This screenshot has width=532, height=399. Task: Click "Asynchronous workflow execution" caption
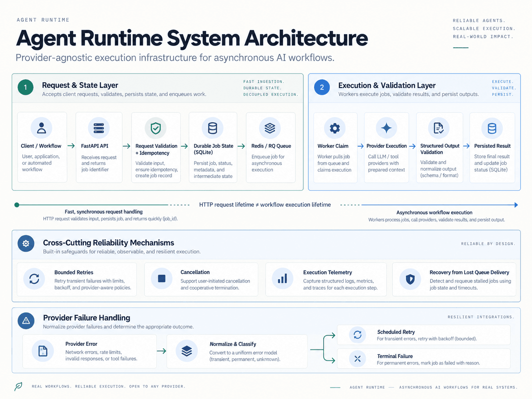point(434,212)
